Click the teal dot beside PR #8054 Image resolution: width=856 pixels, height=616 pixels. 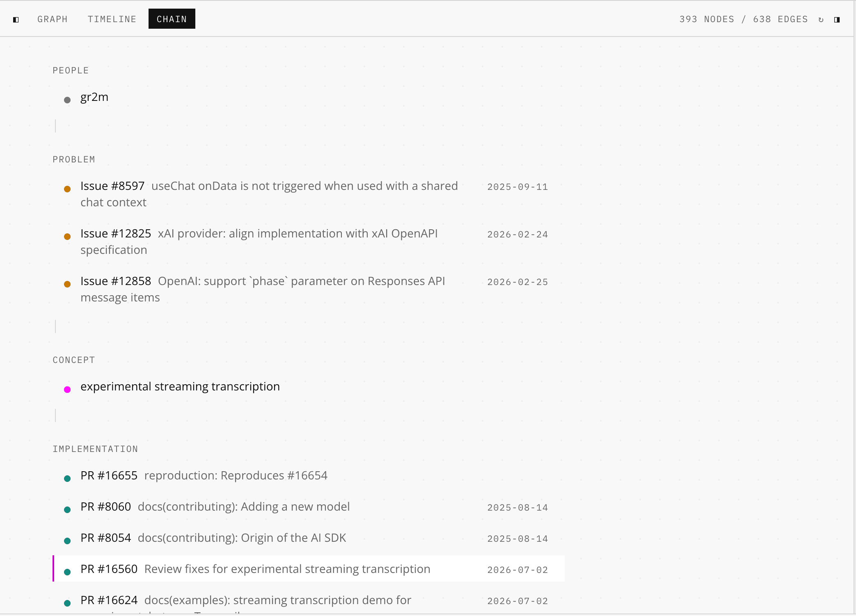coord(67,541)
